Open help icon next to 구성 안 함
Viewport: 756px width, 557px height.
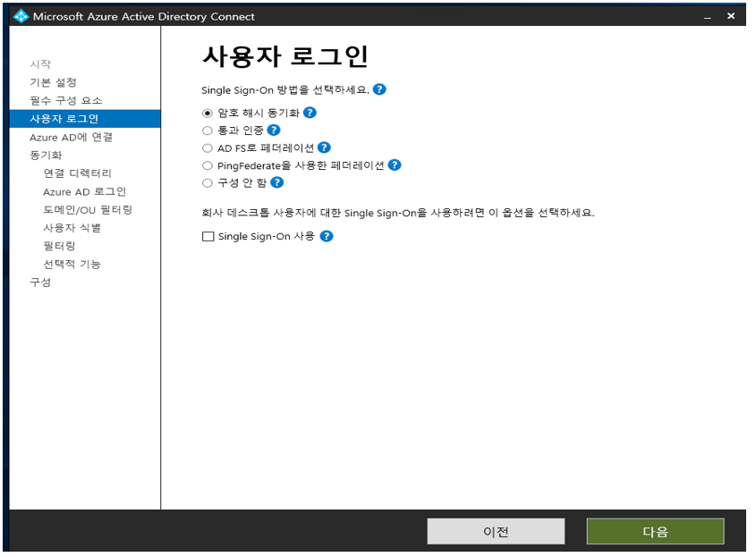click(x=277, y=182)
